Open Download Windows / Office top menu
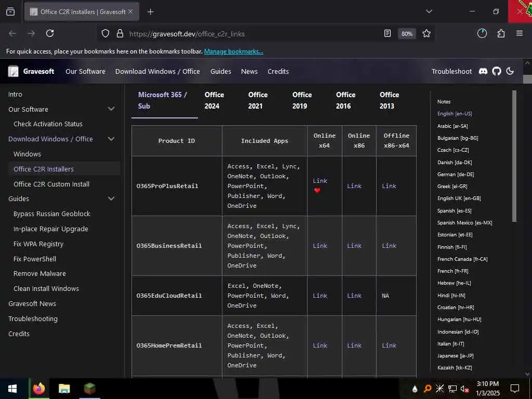The height and width of the screenshot is (399, 532). click(x=157, y=71)
